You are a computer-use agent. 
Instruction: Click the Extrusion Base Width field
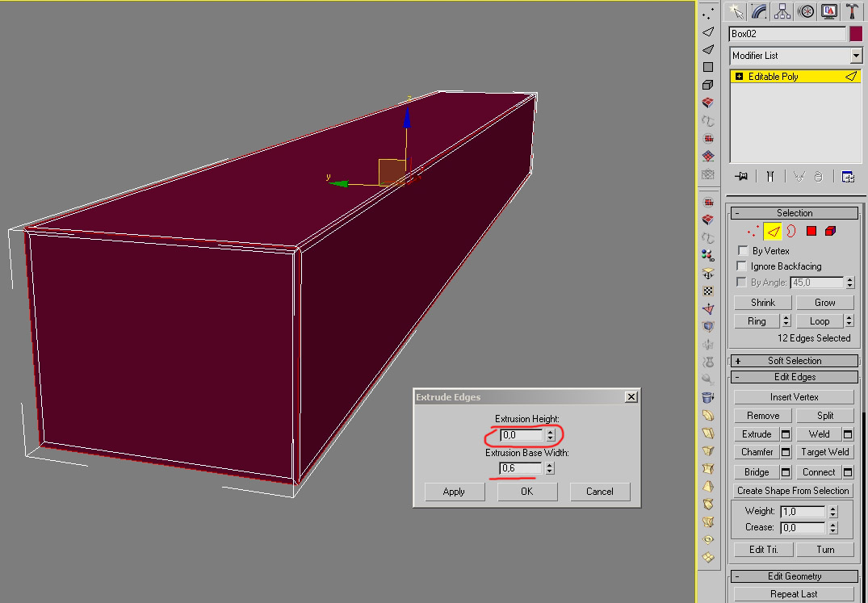click(x=521, y=468)
